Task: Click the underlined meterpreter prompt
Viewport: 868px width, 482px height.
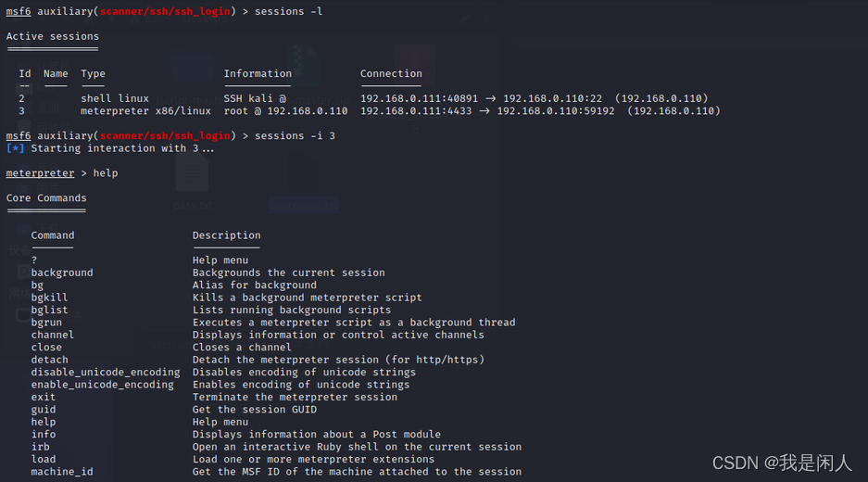Action: click(x=40, y=173)
